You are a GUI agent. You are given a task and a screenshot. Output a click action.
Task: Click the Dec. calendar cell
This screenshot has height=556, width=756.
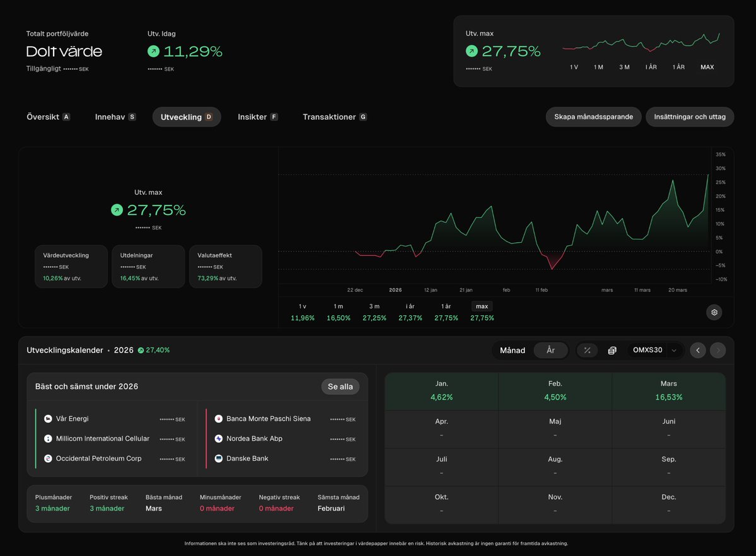669,505
